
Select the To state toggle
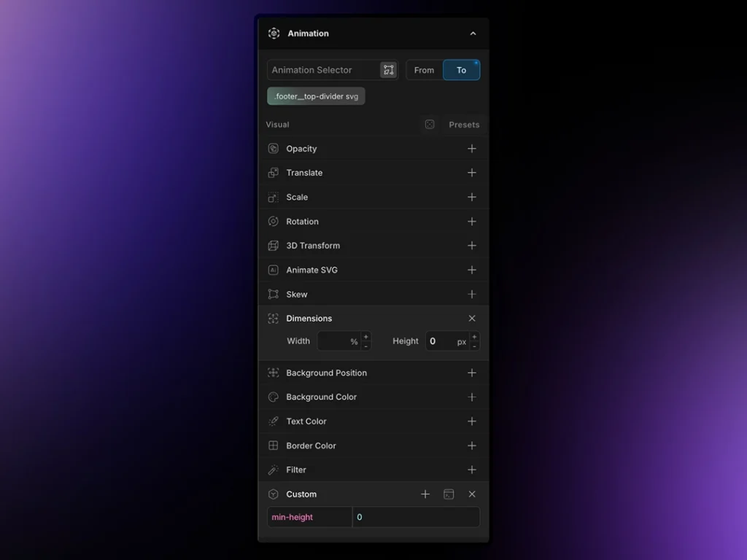(461, 70)
